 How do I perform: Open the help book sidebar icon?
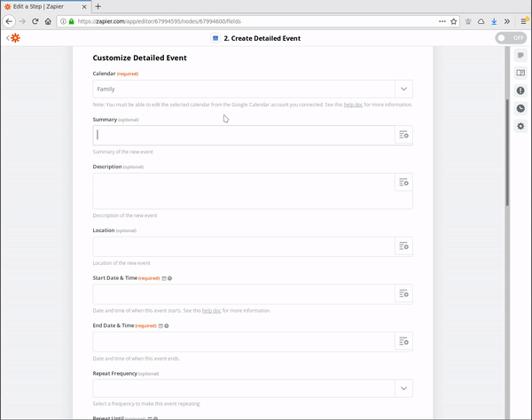click(520, 73)
